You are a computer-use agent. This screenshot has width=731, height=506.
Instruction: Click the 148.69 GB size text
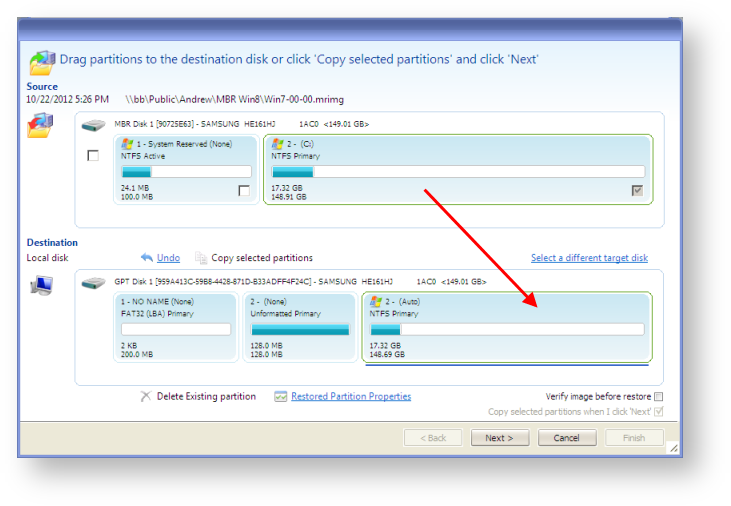tap(387, 354)
